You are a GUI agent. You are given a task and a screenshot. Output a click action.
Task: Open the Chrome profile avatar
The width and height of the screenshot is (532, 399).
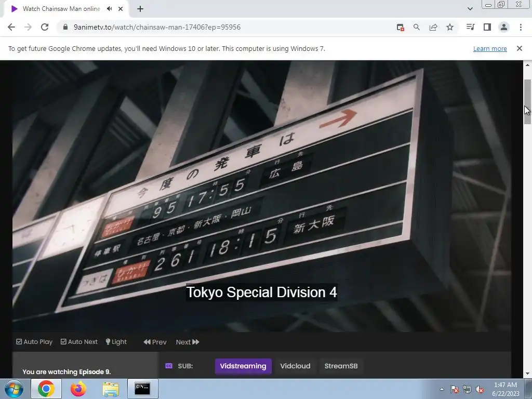[x=504, y=27]
